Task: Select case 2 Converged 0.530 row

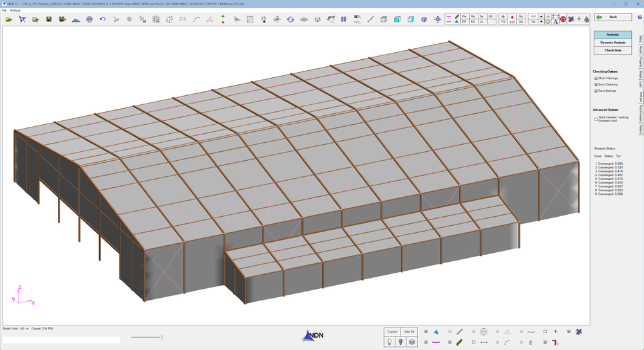Action: click(x=609, y=167)
